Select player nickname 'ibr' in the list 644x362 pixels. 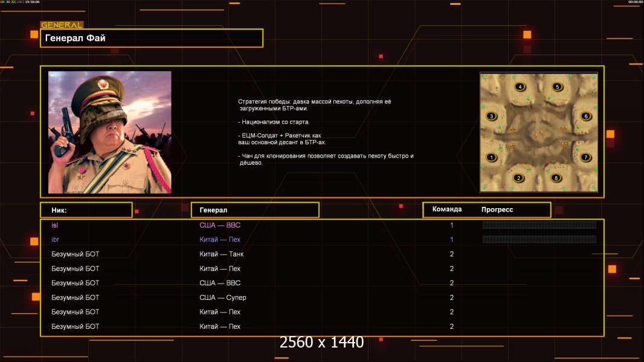(55, 240)
